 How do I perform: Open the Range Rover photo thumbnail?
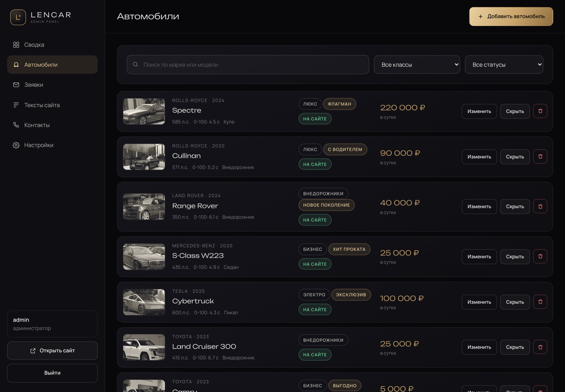pyautogui.click(x=144, y=207)
